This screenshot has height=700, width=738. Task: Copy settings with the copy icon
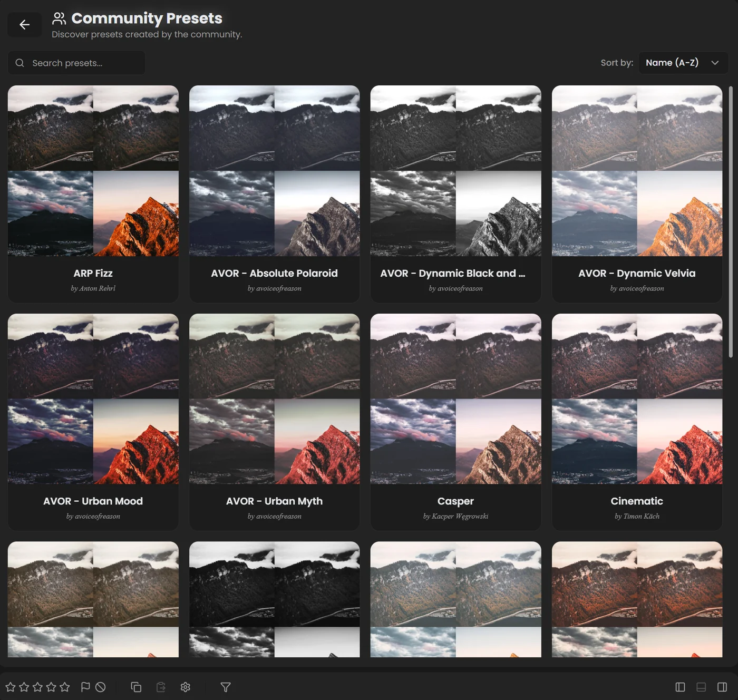pos(136,687)
